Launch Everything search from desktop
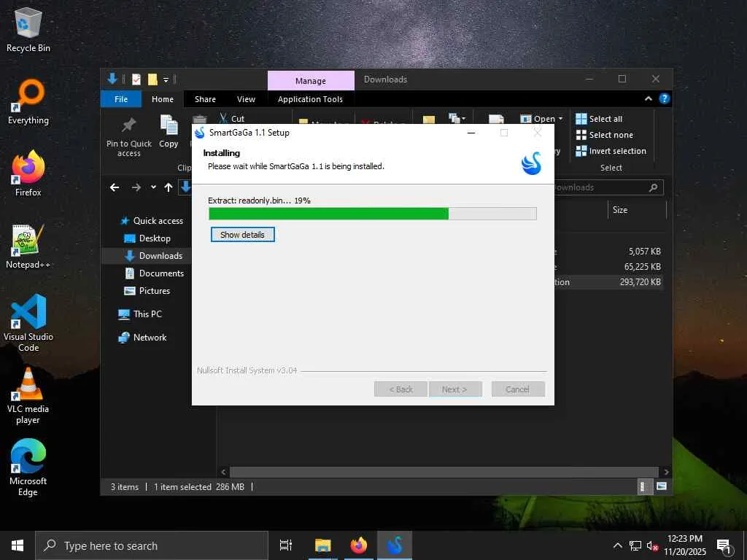The width and height of the screenshot is (747, 560). (x=28, y=102)
